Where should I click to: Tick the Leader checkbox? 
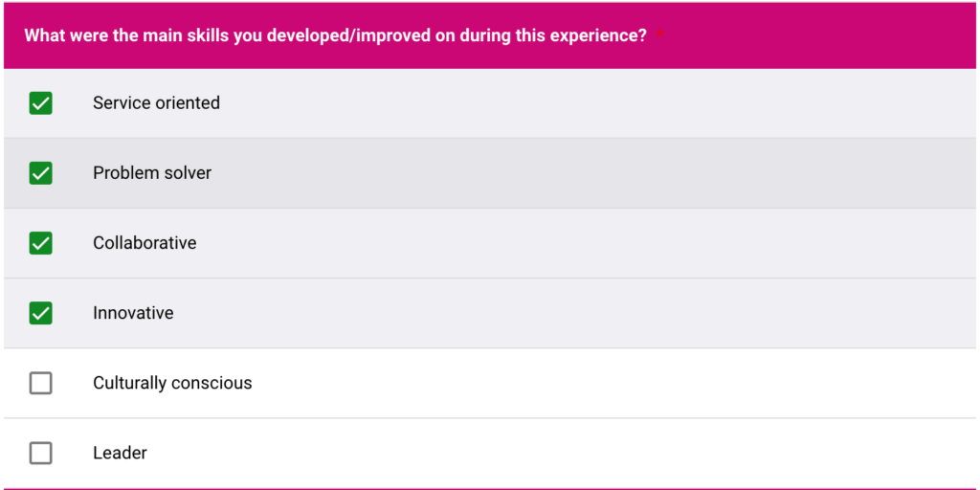click(40, 453)
